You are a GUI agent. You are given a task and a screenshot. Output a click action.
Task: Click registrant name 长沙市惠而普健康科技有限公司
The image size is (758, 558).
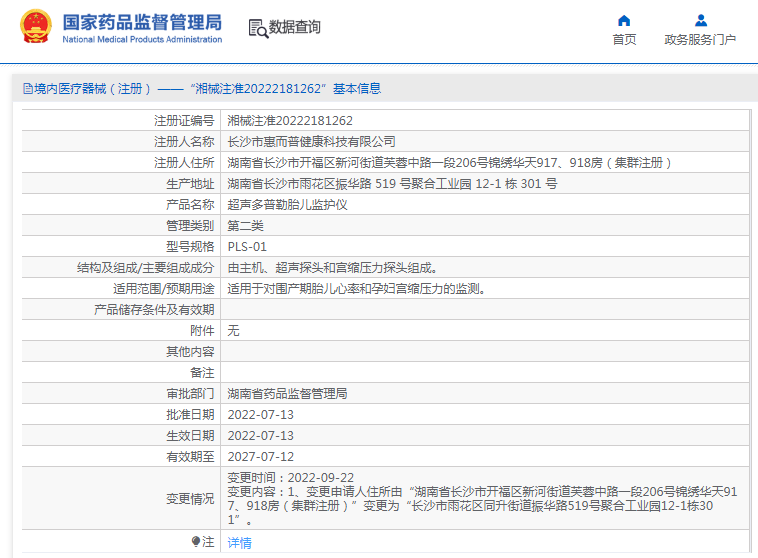point(311,141)
